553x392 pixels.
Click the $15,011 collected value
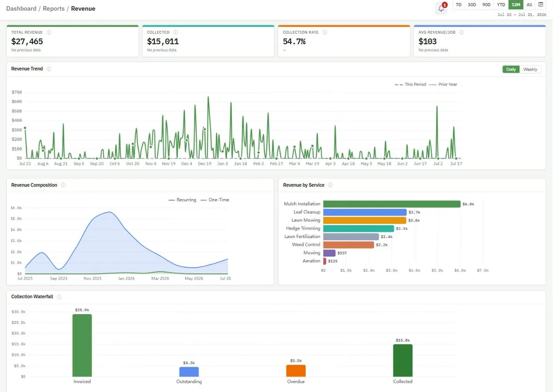coord(163,41)
